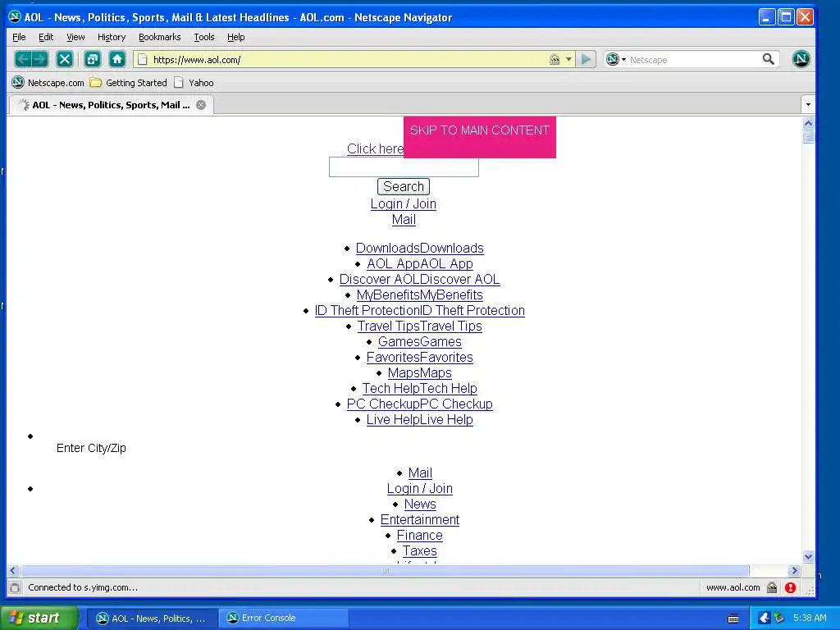The image size is (840, 630).
Task: Open the top Login / Join link
Action: pyautogui.click(x=404, y=204)
